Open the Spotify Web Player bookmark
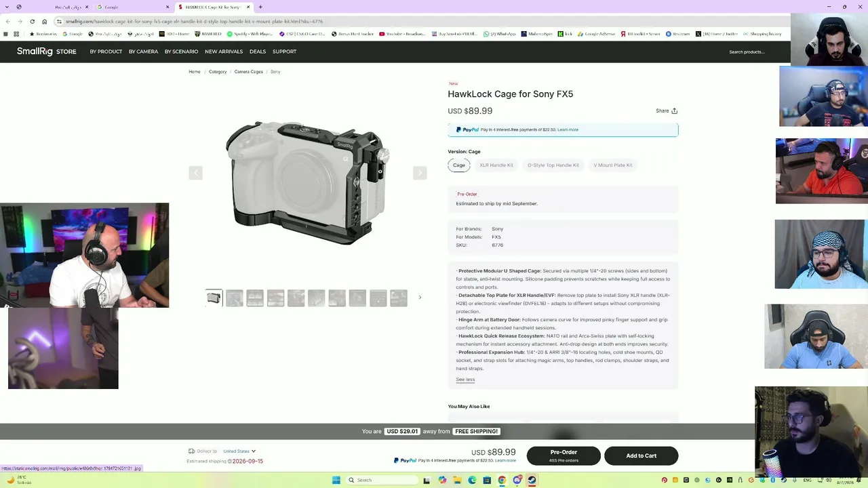 pyautogui.click(x=250, y=34)
